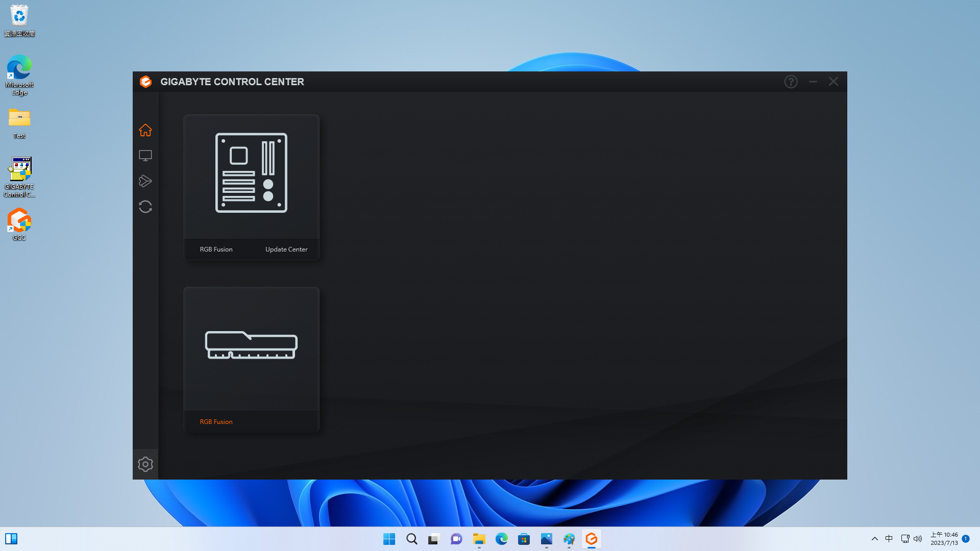Screen dimensions: 980x551
Task: Open the notification badge in tray
Action: click(966, 539)
